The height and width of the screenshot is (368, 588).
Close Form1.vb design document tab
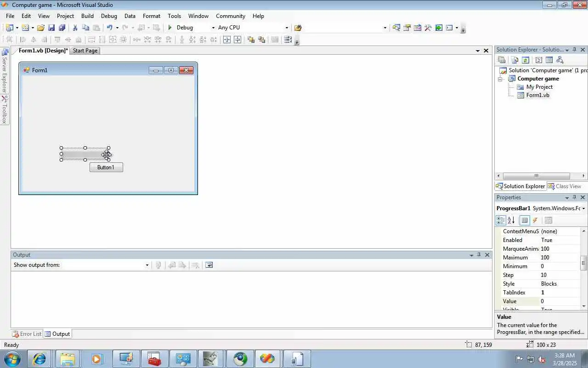[486, 51]
